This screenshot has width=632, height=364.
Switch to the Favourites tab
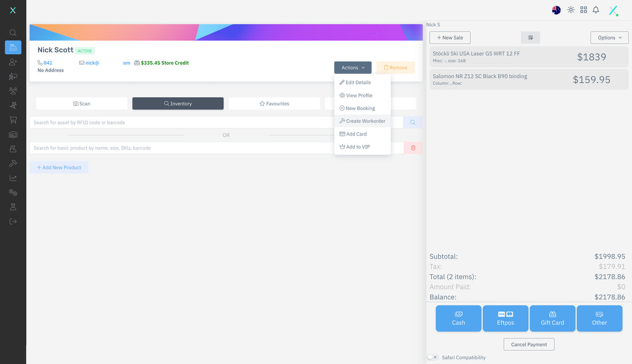point(274,104)
